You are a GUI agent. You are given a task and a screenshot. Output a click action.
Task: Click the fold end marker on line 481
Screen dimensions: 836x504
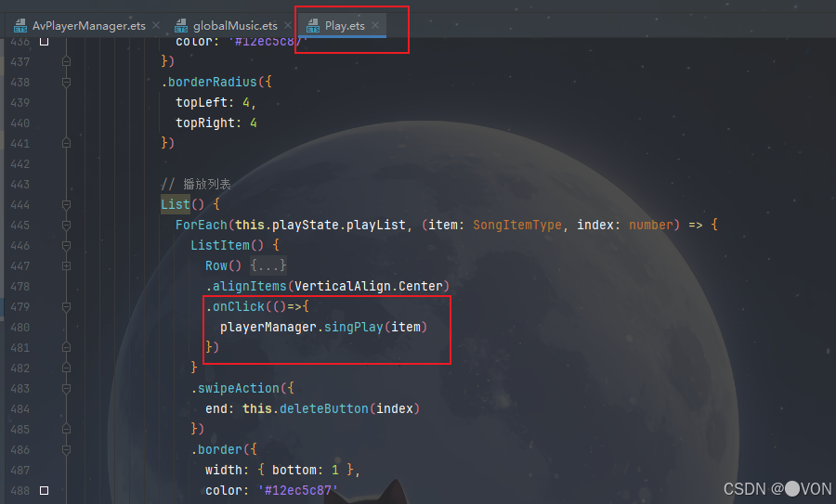(66, 347)
